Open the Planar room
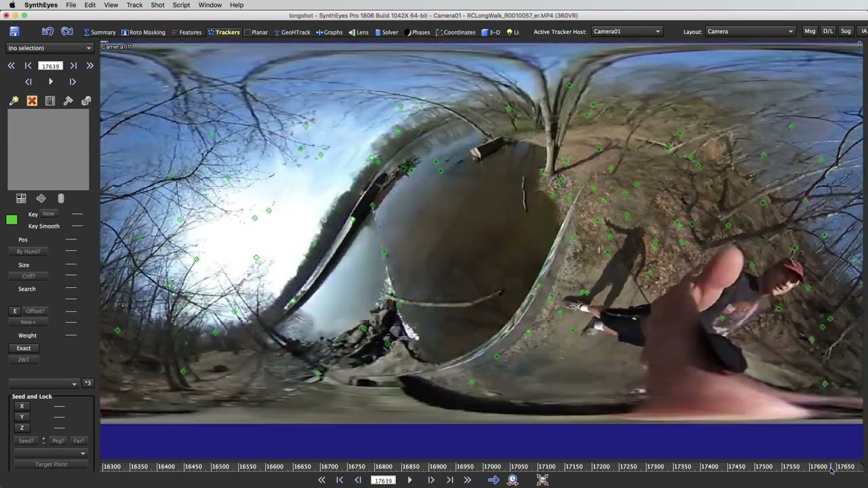Image resolution: width=868 pixels, height=488 pixels. pos(256,32)
